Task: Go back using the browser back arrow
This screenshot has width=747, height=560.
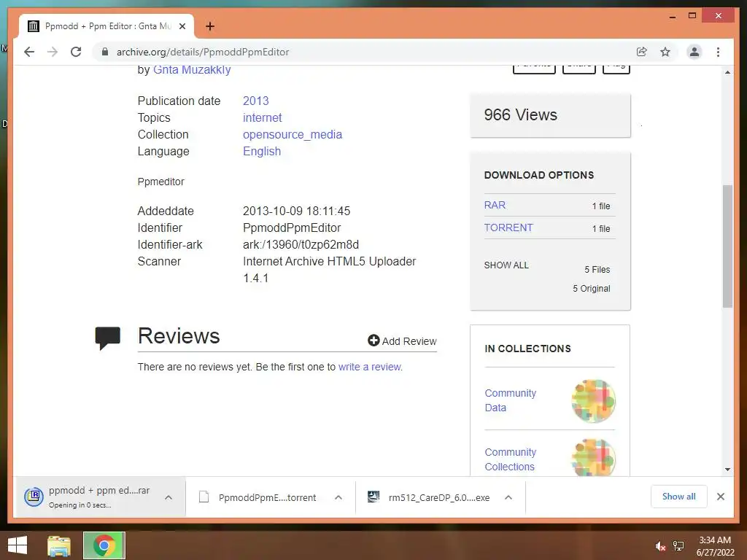Action: [x=29, y=52]
